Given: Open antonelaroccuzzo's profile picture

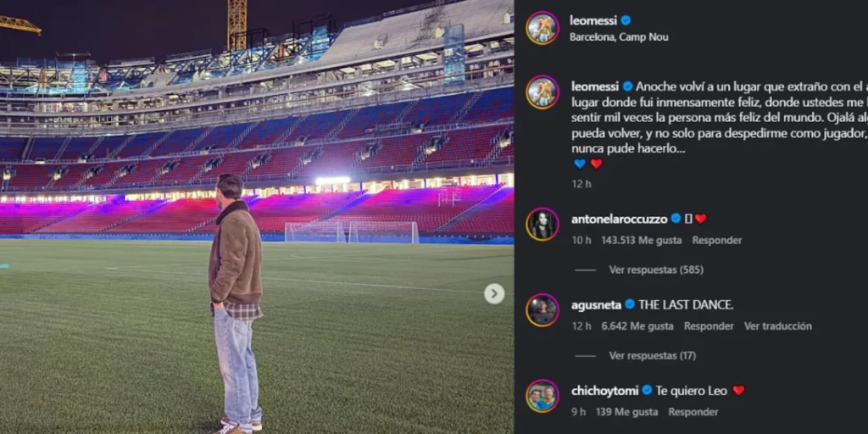Looking at the screenshot, I should [542, 225].
